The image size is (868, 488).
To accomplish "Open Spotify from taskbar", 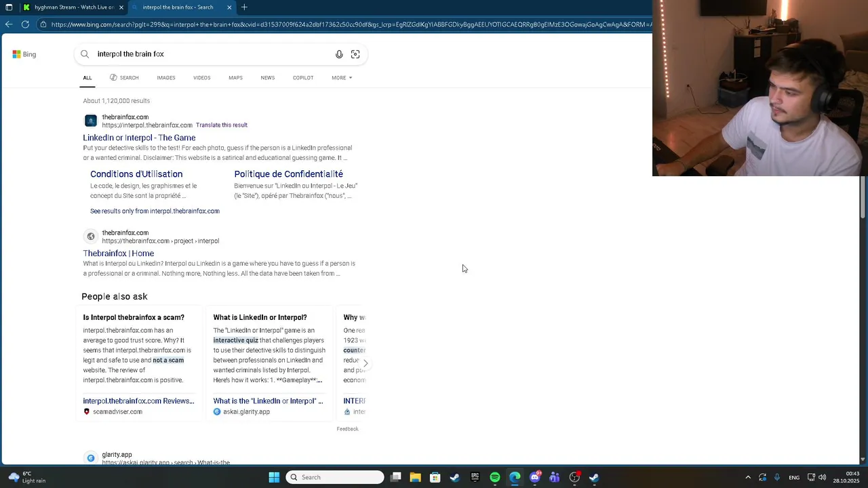I will (x=495, y=477).
